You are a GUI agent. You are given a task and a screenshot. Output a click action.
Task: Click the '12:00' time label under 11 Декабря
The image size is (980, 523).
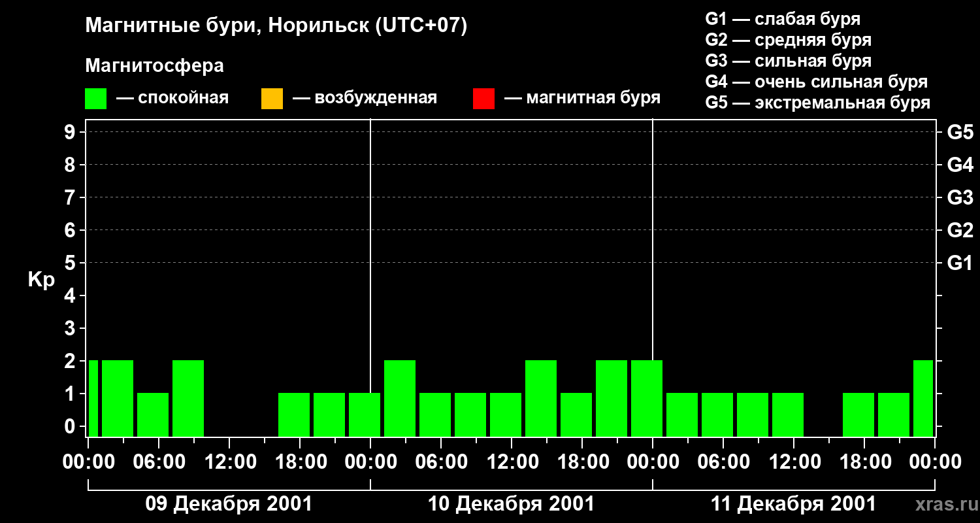click(794, 462)
